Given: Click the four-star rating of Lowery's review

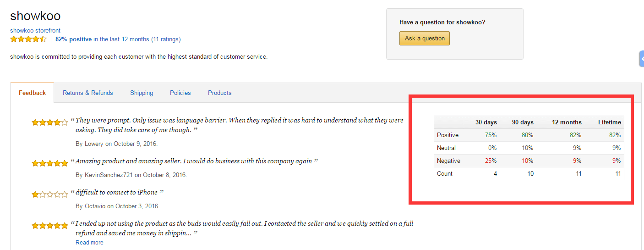Looking at the screenshot, I should [x=50, y=122].
